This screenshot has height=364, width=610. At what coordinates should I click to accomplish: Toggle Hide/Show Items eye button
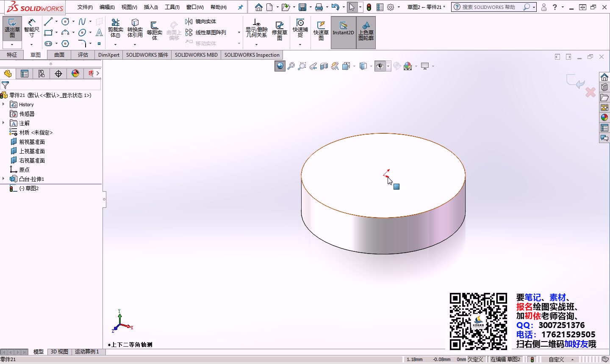[x=380, y=66]
